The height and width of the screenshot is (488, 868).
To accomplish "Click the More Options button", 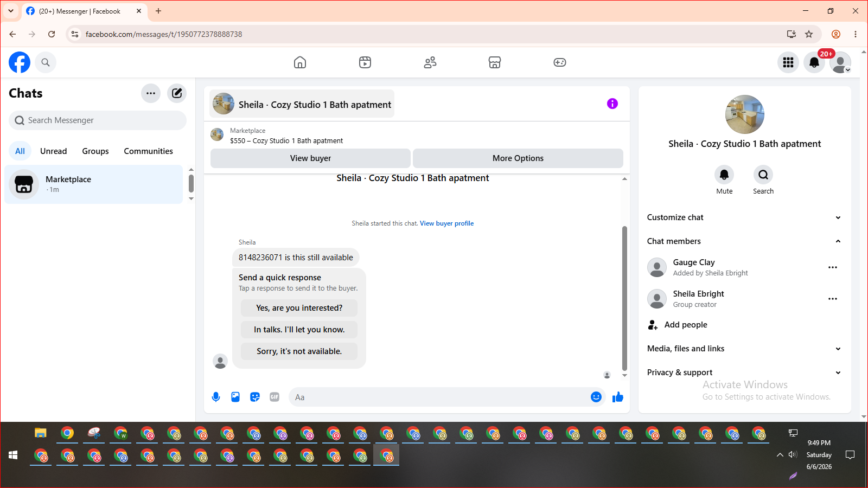I will [518, 158].
